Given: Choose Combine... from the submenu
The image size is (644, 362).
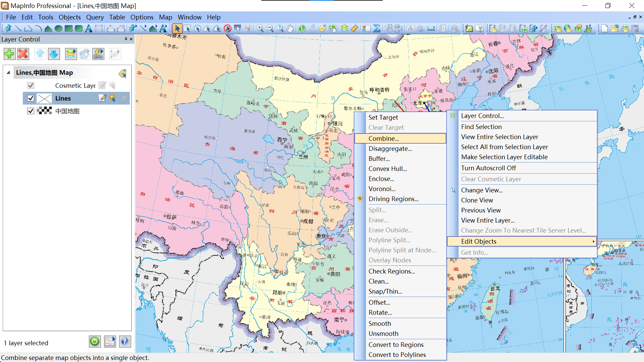Looking at the screenshot, I should 383,138.
